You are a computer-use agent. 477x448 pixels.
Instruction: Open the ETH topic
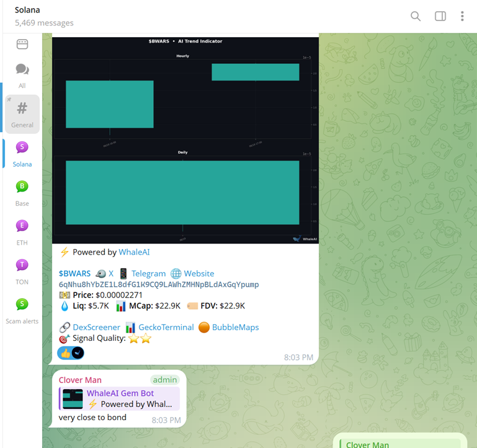pos(22,232)
